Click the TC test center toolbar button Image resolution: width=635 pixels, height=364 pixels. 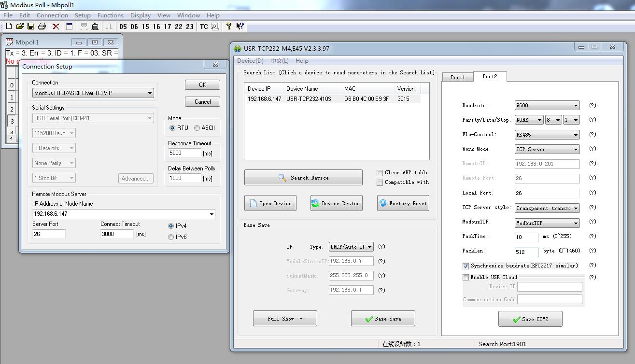pyautogui.click(x=204, y=27)
